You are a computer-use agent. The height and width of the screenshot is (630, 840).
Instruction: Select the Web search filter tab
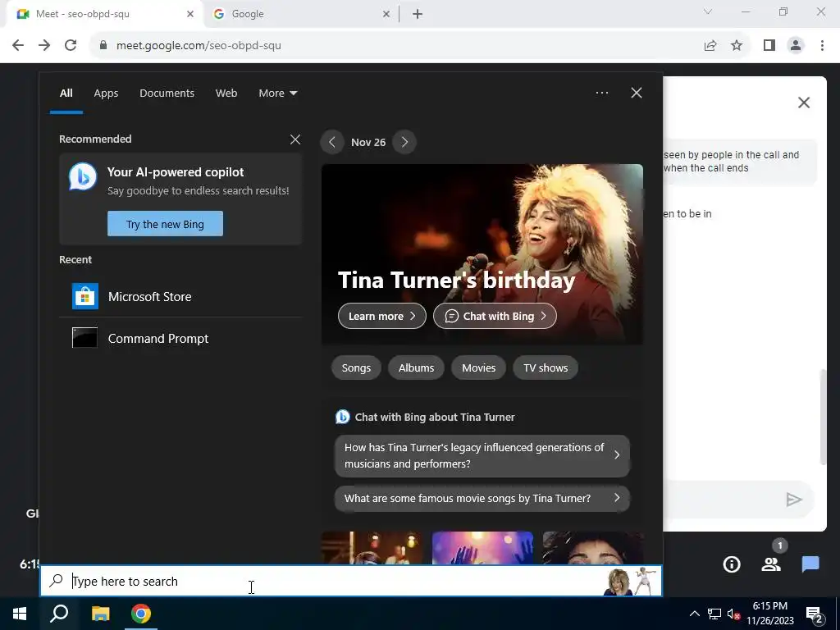[226, 94]
